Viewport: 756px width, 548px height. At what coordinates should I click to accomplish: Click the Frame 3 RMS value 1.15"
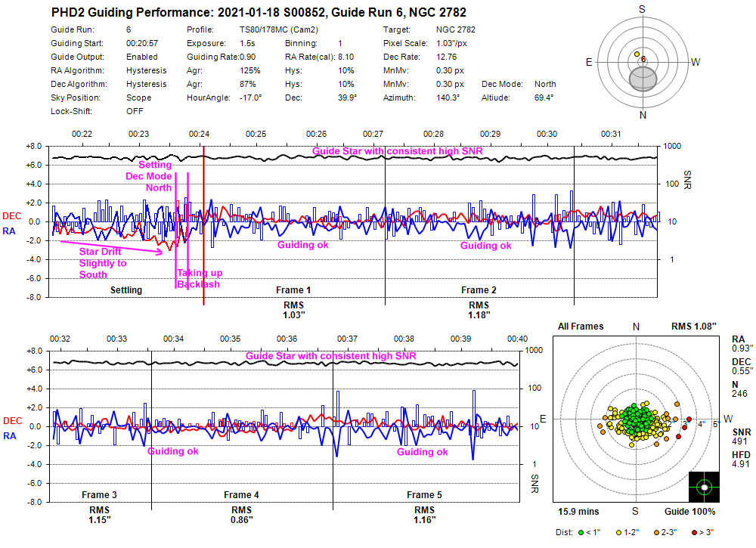tap(100, 520)
